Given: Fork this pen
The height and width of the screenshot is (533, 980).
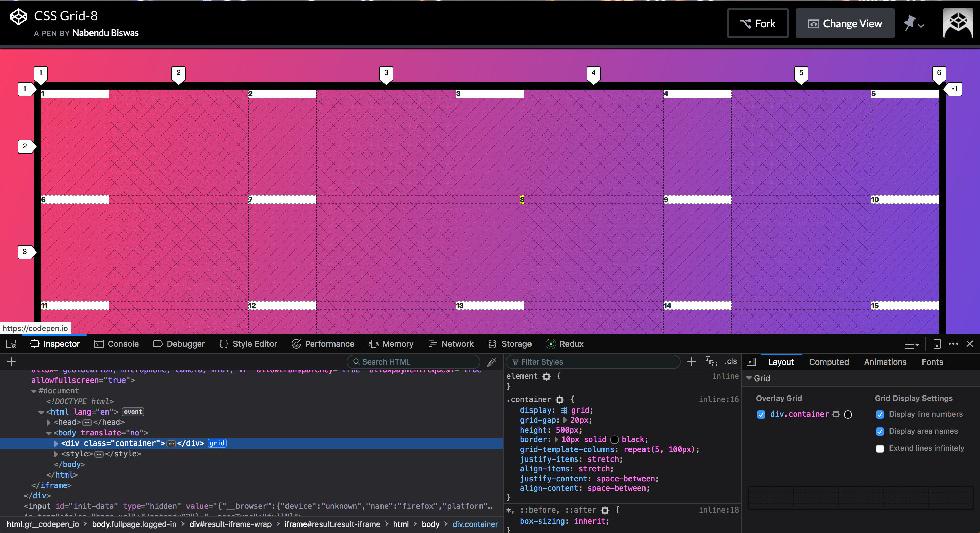Looking at the screenshot, I should pyautogui.click(x=757, y=23).
